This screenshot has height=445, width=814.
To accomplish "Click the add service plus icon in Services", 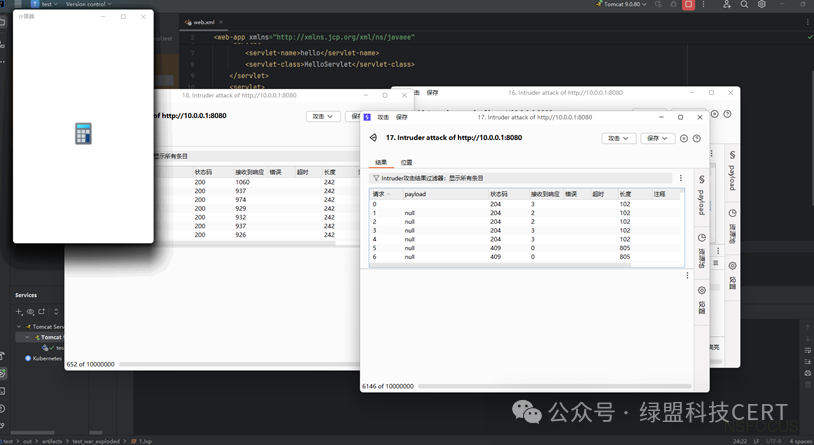I will click(x=19, y=312).
